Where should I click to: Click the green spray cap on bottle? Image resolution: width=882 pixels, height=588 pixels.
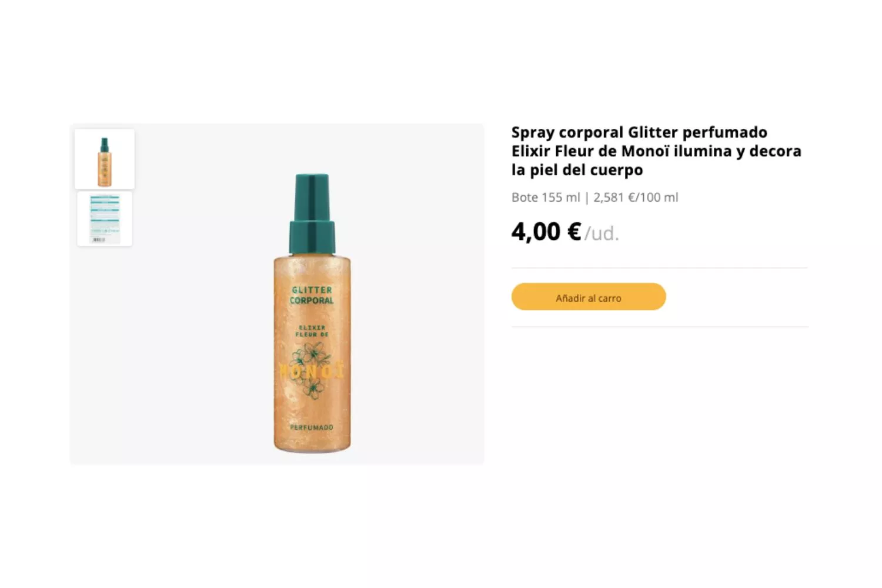312,213
